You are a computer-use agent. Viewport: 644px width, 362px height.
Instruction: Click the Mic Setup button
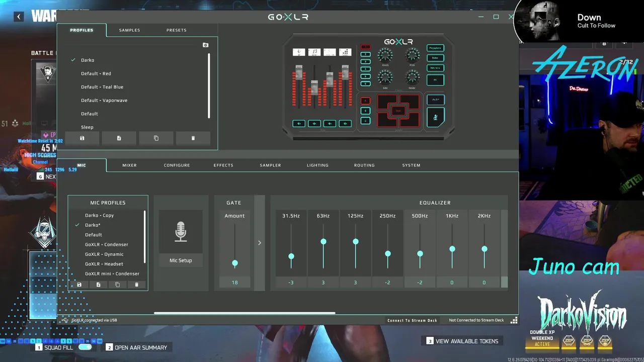[181, 260]
